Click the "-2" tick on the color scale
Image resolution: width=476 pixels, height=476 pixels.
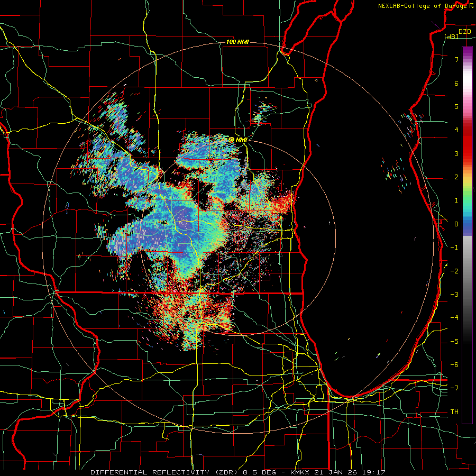[454, 271]
